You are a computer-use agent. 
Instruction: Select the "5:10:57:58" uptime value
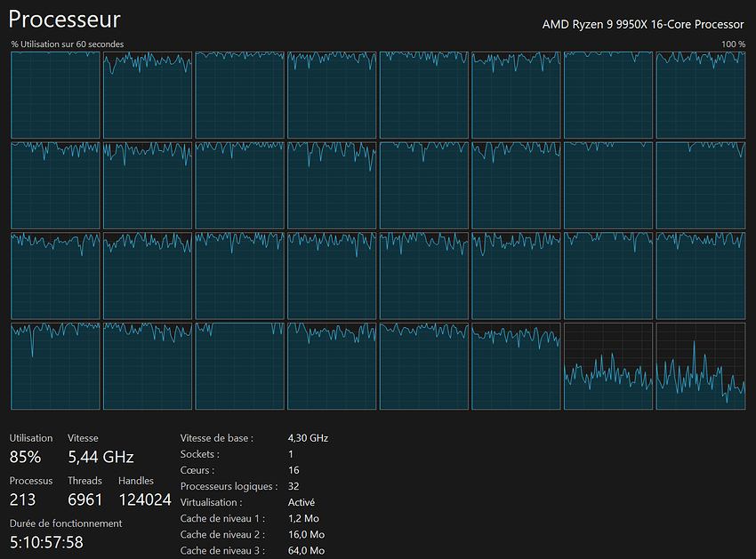(x=47, y=543)
